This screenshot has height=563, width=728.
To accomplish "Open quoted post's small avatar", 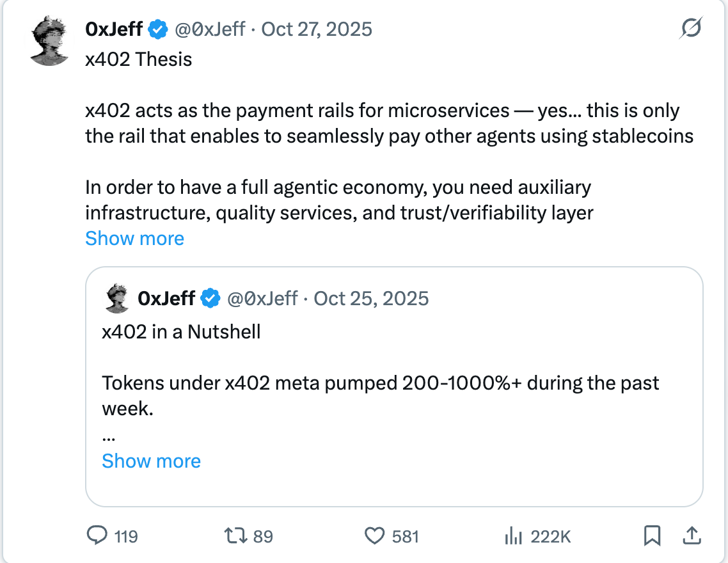I will [x=117, y=299].
